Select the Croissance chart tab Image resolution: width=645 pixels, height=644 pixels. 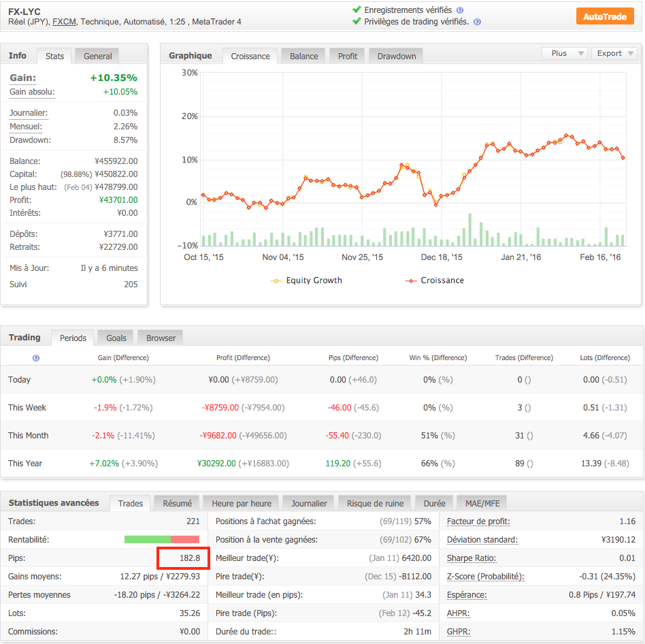pos(250,56)
